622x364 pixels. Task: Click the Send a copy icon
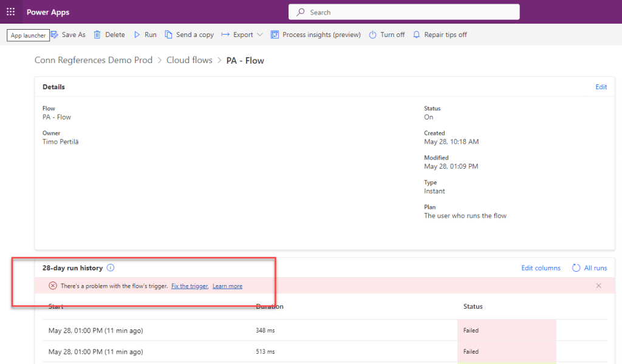tap(169, 35)
